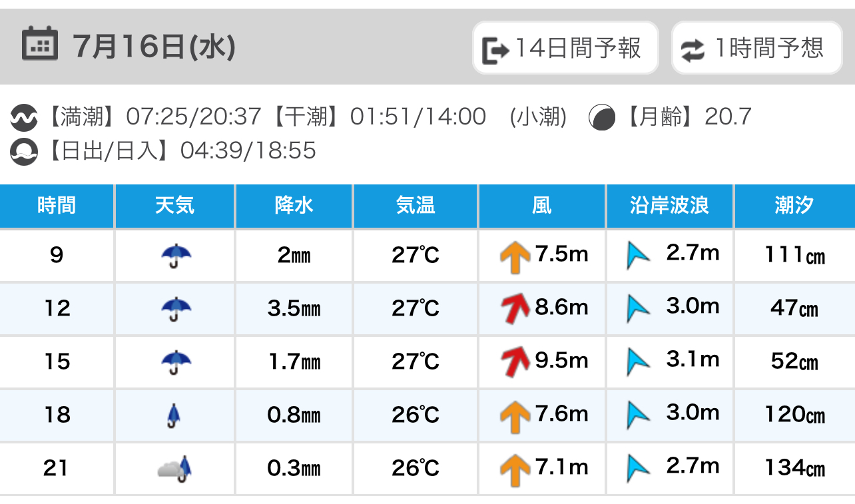This screenshot has width=855, height=504.
Task: Open the 14日間予報 forecast button
Action: click(x=565, y=48)
